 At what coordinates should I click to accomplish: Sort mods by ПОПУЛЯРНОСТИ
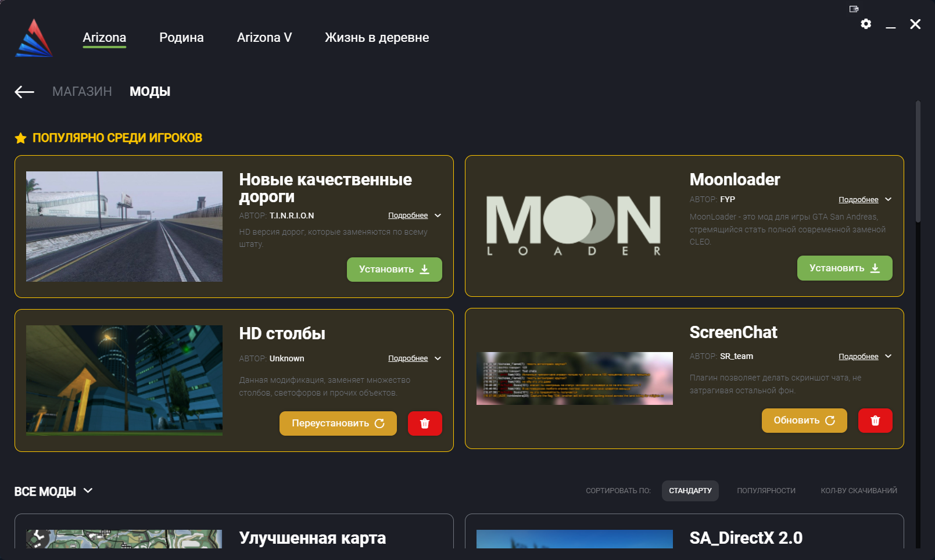tap(766, 491)
